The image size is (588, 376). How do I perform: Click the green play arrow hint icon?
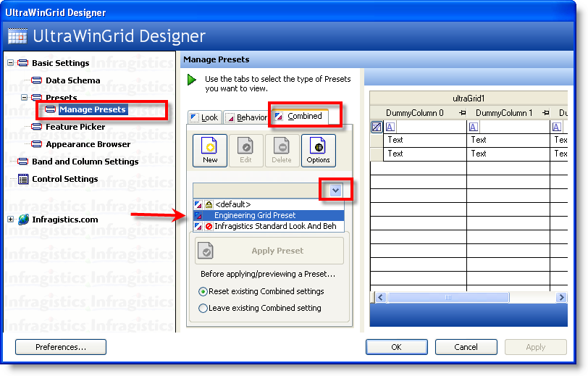click(192, 80)
